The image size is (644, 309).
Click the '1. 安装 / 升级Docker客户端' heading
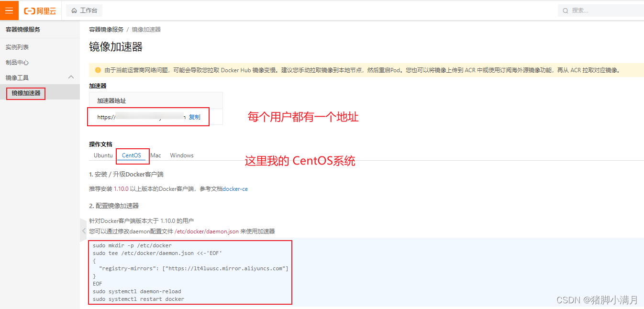[126, 174]
